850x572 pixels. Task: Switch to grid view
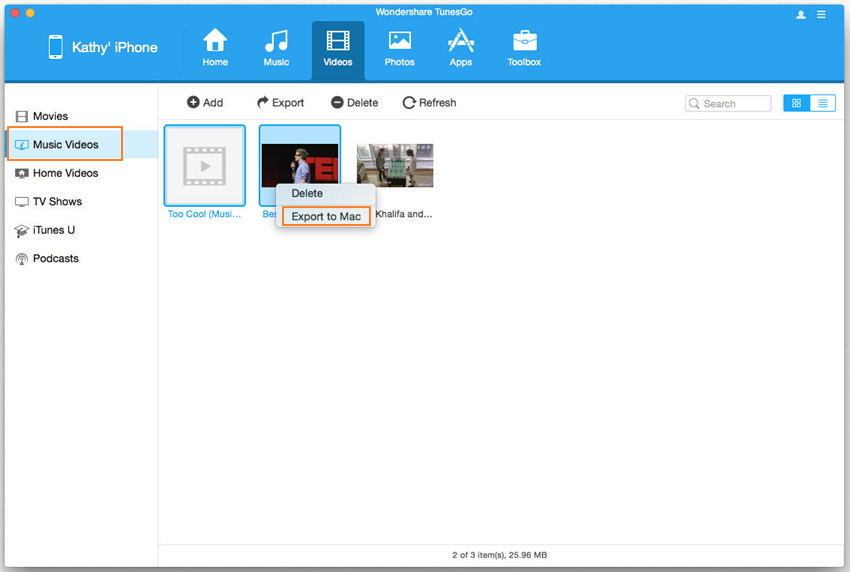click(796, 103)
